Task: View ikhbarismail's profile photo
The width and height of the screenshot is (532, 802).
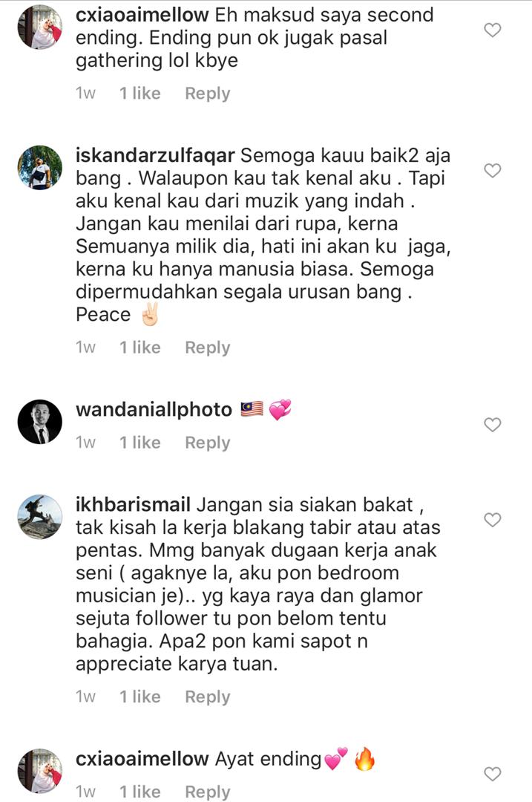Action: click(x=40, y=517)
